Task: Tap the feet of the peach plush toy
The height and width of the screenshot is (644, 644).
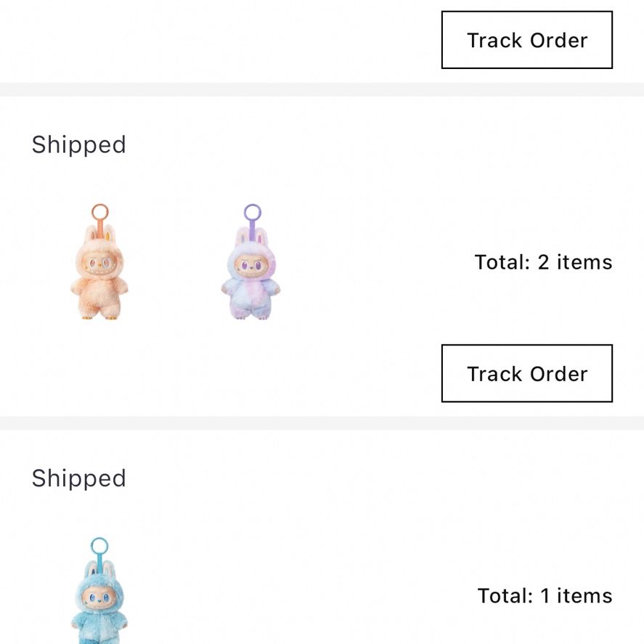Action: point(99,315)
